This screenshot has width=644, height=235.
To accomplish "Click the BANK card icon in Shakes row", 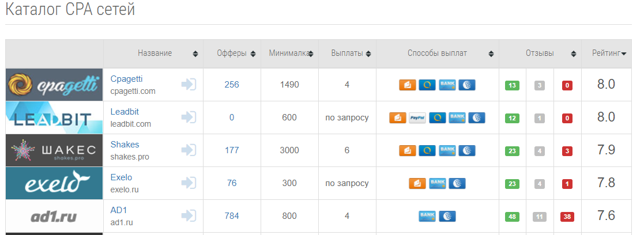I will [447, 150].
